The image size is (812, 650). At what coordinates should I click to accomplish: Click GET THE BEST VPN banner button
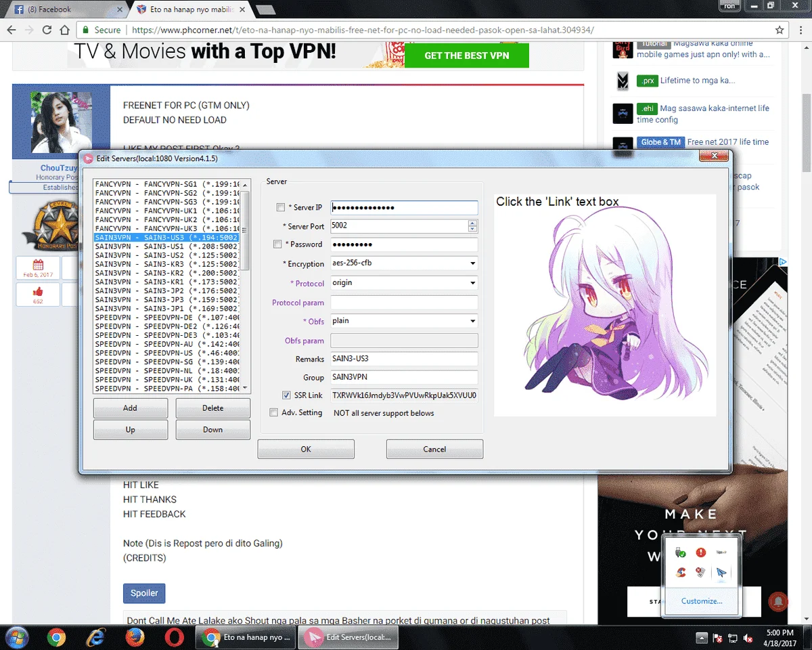point(467,56)
